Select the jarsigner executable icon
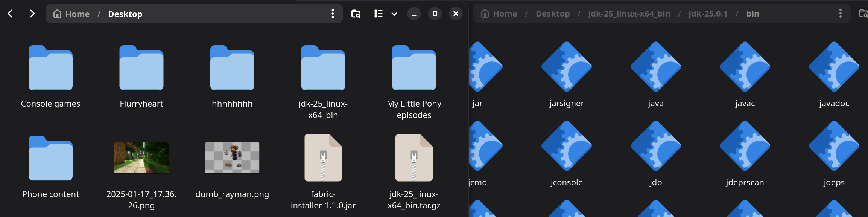 pyautogui.click(x=567, y=67)
